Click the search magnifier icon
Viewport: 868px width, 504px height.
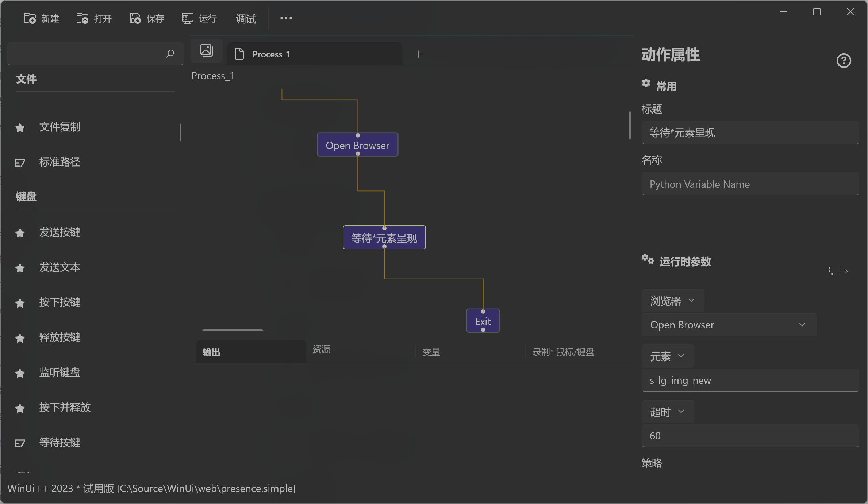pyautogui.click(x=170, y=54)
